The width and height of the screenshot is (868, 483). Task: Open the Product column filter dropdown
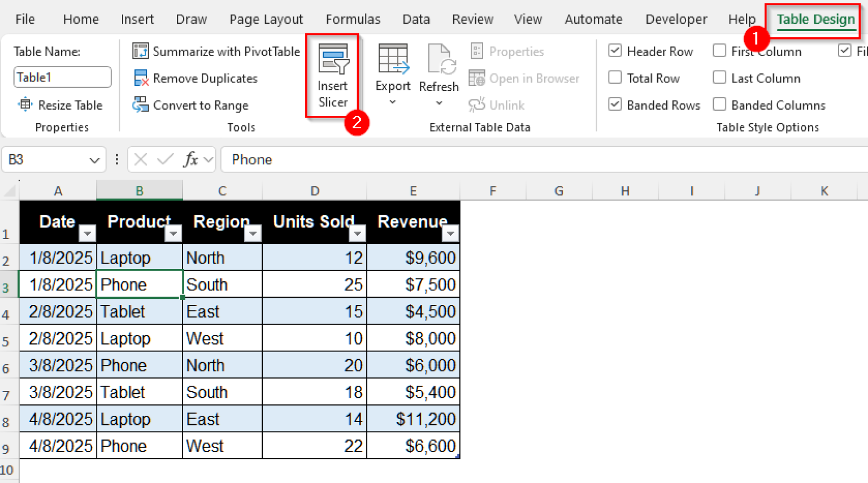tap(173, 233)
